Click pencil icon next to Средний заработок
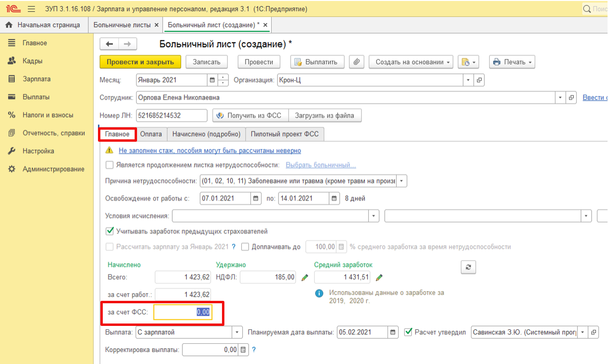 tap(379, 277)
